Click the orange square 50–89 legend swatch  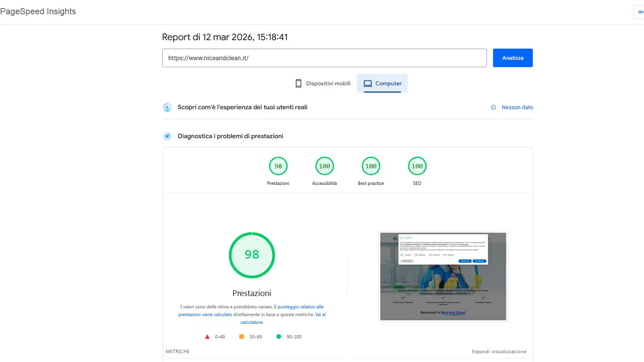pyautogui.click(x=241, y=337)
